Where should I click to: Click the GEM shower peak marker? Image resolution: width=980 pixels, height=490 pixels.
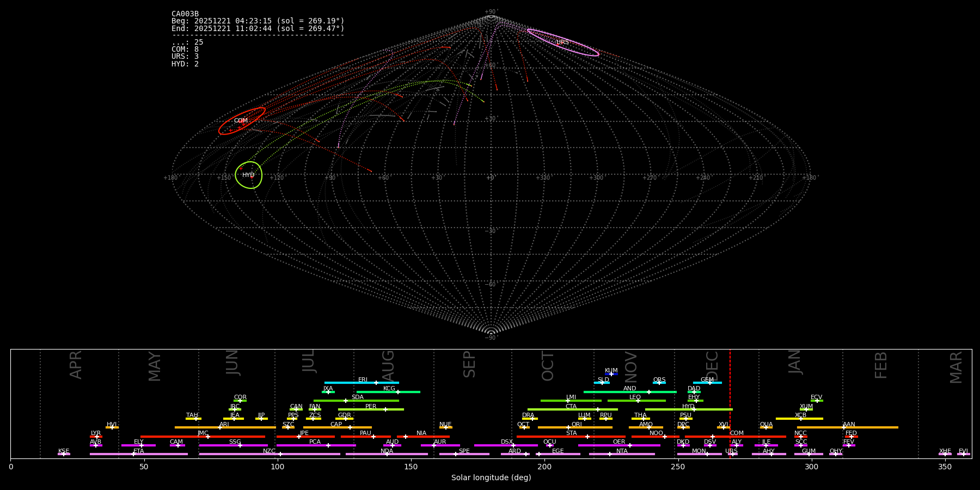(x=709, y=383)
